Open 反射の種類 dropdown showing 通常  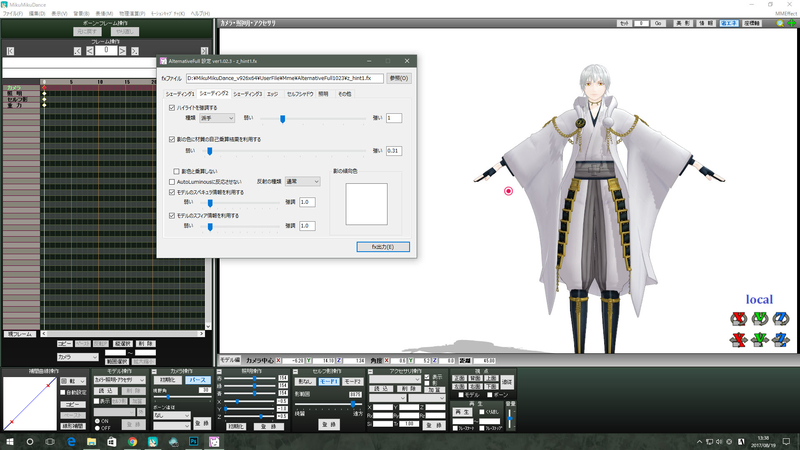tap(302, 182)
